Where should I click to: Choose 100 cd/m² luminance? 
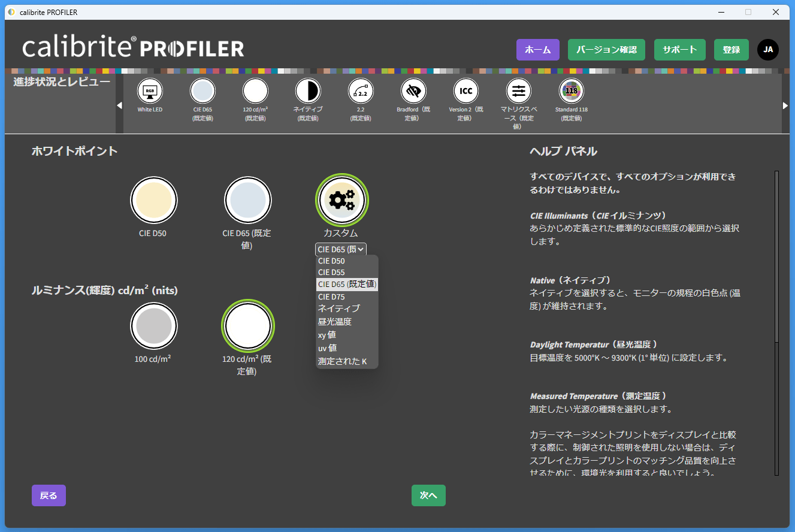tap(154, 326)
